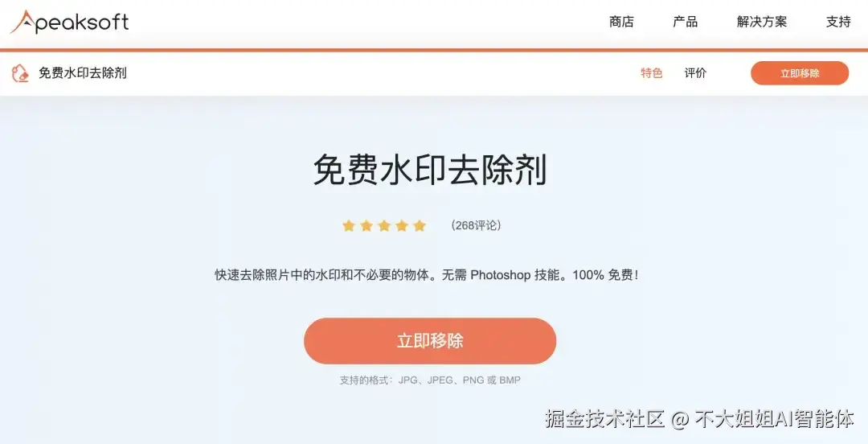
Task: Click the description mentioning Photoshop 技能
Action: pos(427,275)
